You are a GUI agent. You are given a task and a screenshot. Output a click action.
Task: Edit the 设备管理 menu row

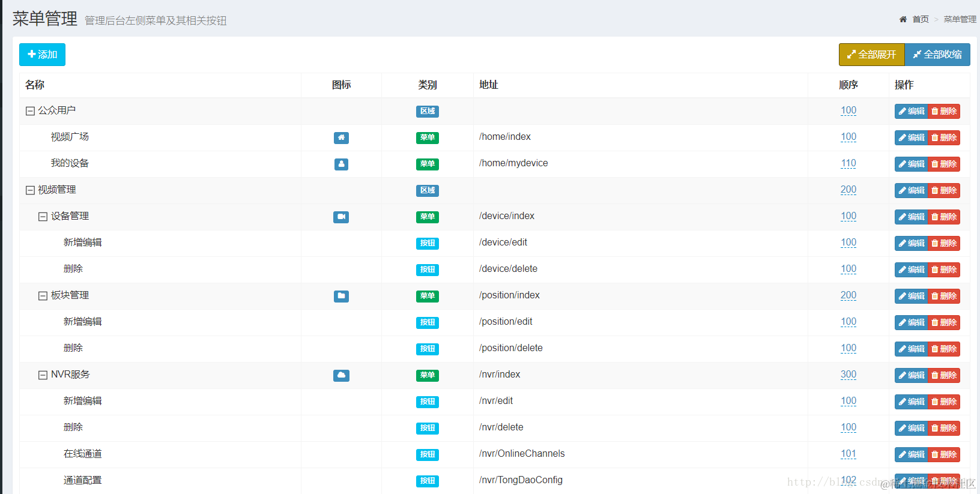pos(912,217)
